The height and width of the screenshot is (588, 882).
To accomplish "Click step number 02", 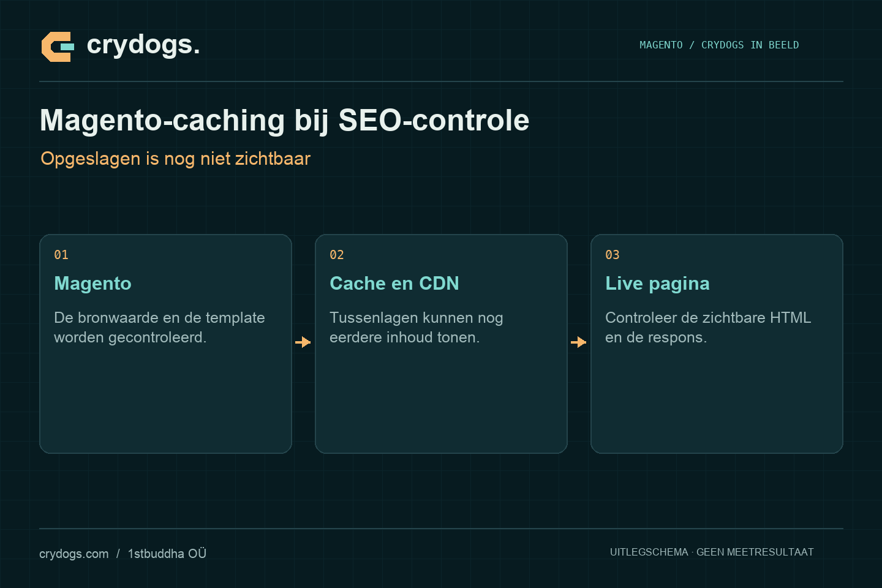I will point(337,255).
